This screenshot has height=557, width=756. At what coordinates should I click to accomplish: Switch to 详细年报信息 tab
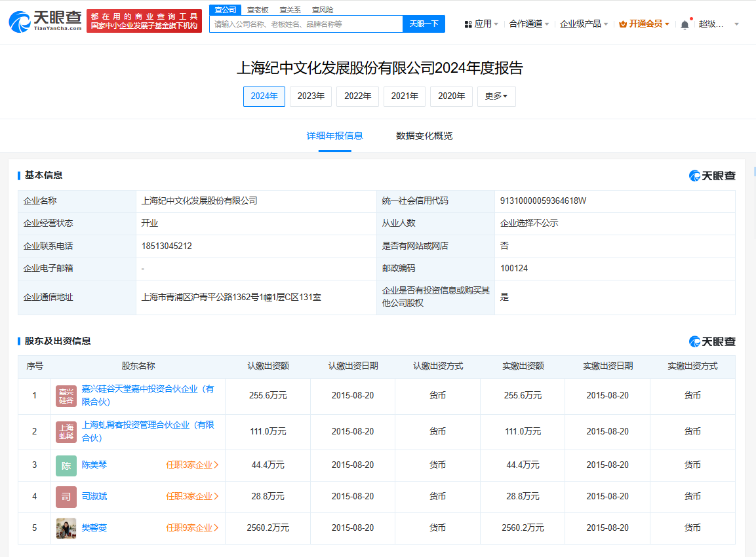tap(334, 136)
